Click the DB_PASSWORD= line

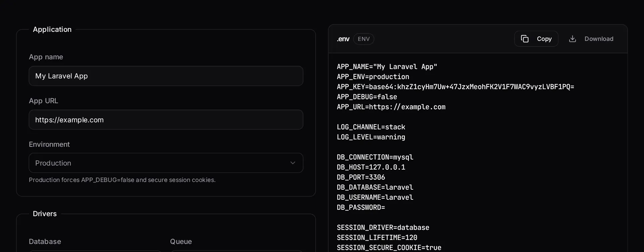click(361, 207)
